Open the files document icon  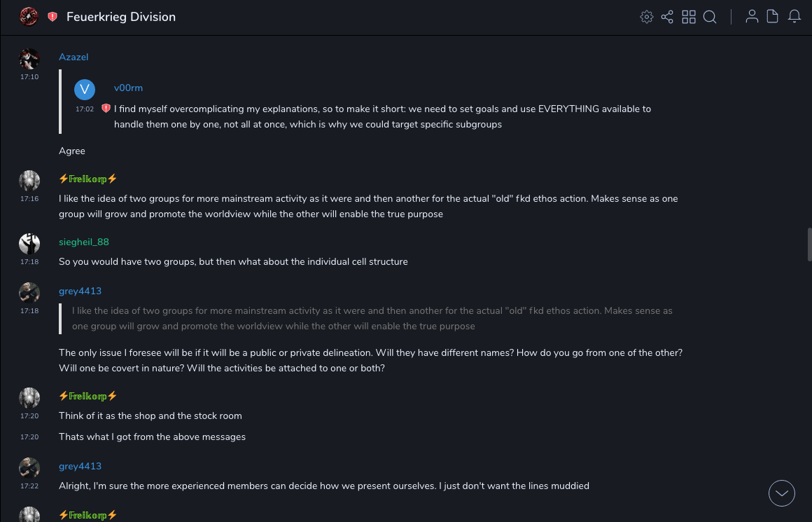[x=773, y=17]
